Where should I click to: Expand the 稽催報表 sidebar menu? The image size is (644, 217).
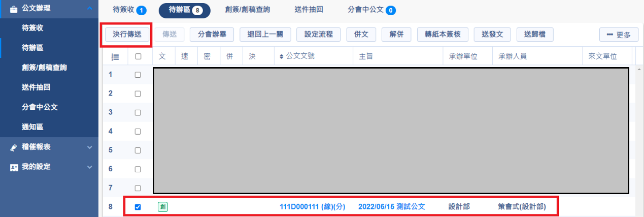tap(89, 147)
